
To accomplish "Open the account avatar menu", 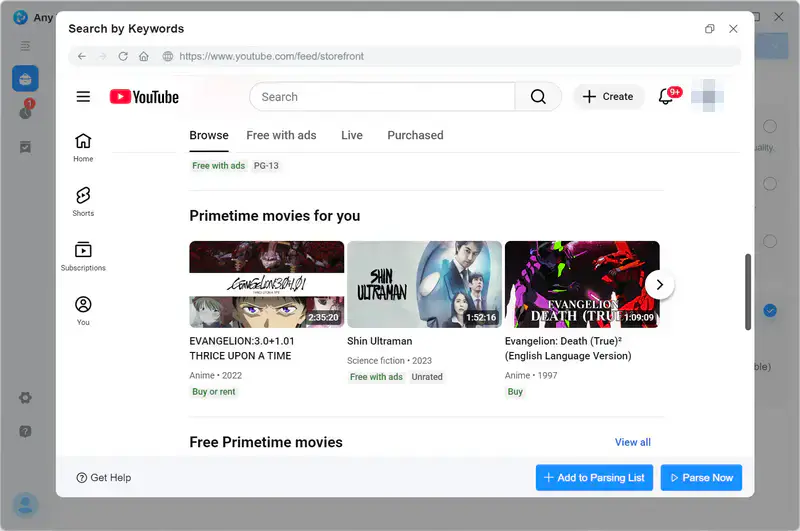I will 708,96.
